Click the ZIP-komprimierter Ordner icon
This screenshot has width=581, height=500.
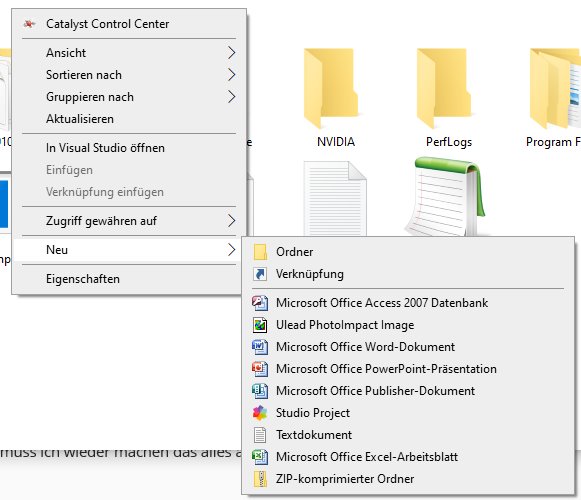point(260,479)
